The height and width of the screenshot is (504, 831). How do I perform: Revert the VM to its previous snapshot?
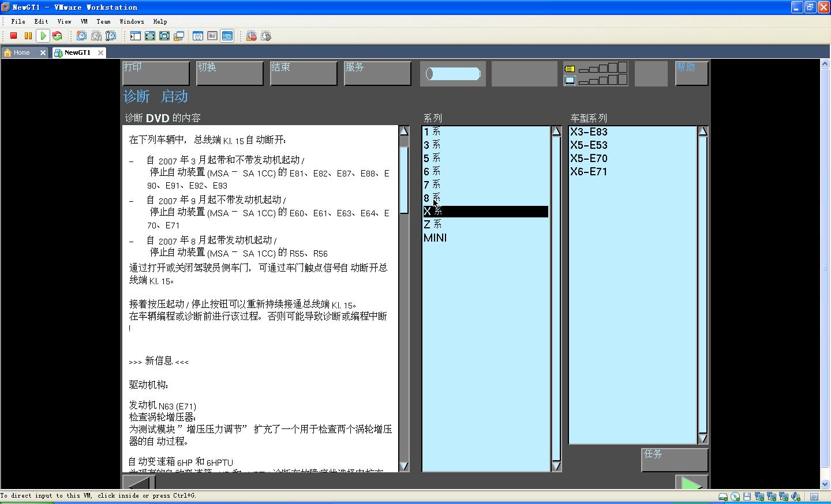coord(96,36)
